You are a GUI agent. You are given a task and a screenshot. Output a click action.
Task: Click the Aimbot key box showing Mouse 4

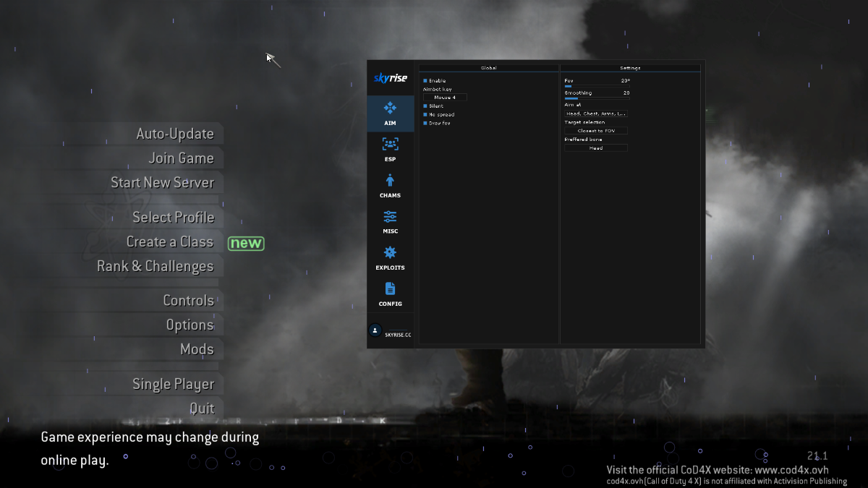(x=445, y=97)
